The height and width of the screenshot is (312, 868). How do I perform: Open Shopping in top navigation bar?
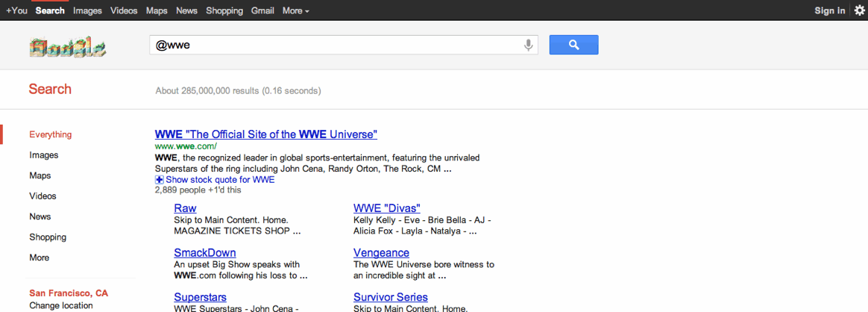pos(224,10)
